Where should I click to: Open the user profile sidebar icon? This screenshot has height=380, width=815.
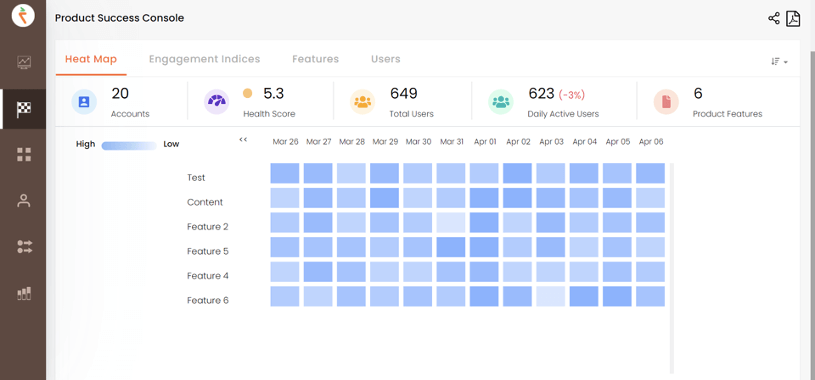tap(24, 201)
